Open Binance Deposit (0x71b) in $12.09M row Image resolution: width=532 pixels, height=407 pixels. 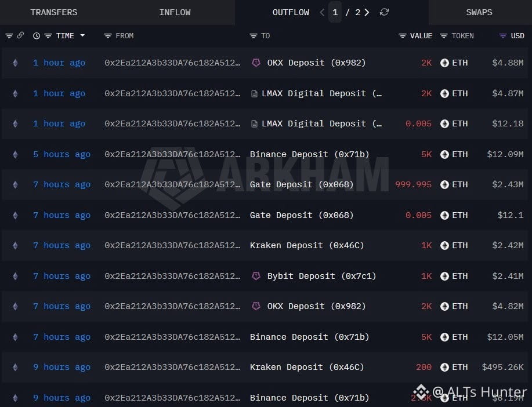coord(309,154)
